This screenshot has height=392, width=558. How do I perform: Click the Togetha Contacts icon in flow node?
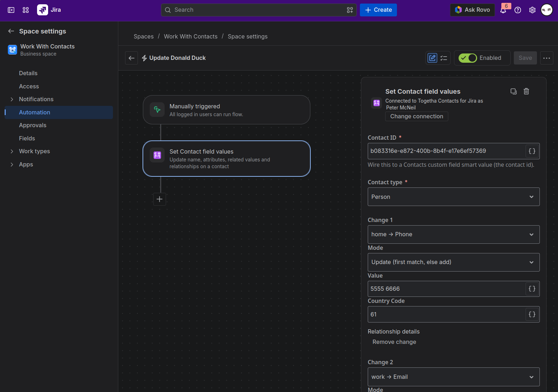click(x=157, y=155)
